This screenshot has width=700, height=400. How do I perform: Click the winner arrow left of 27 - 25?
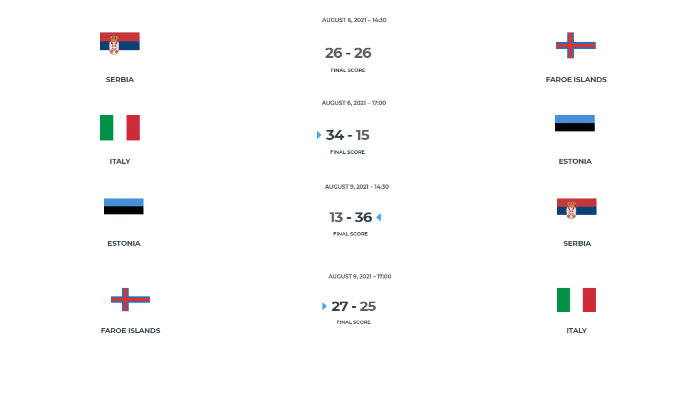point(324,306)
